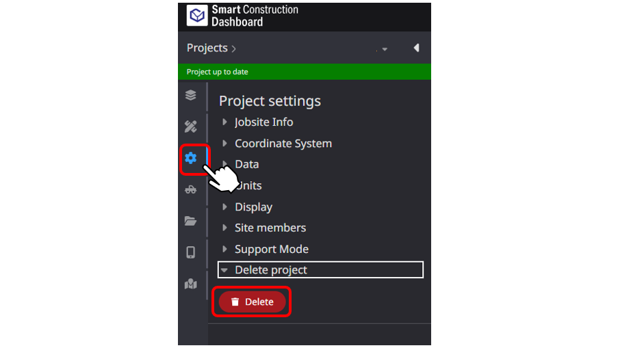Collapse the Delete project section
The image size is (644, 348).
coord(320,270)
